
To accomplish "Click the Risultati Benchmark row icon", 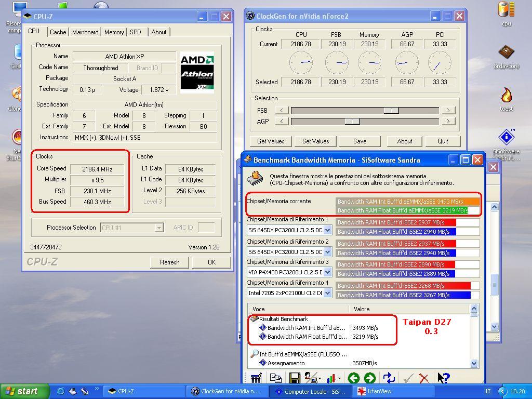I will (254, 318).
